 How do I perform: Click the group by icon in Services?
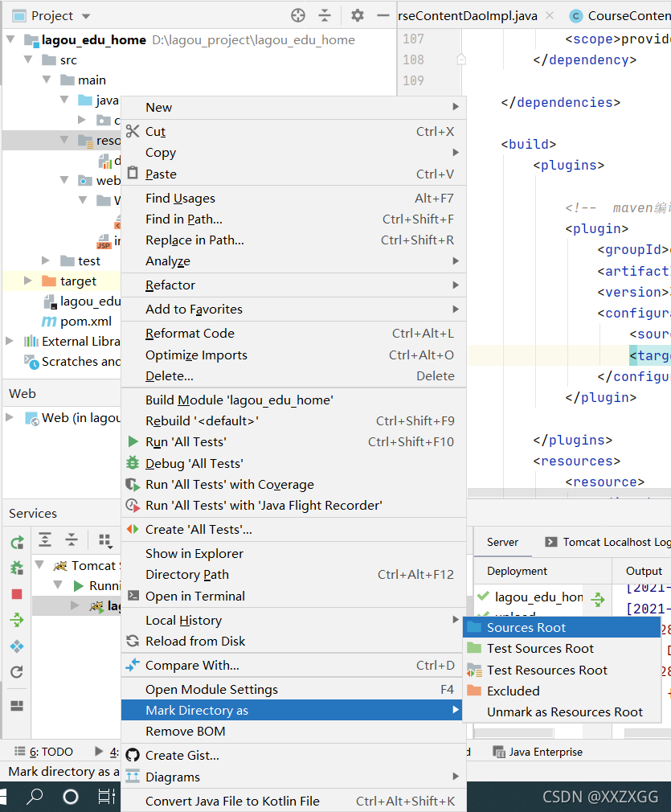[105, 540]
